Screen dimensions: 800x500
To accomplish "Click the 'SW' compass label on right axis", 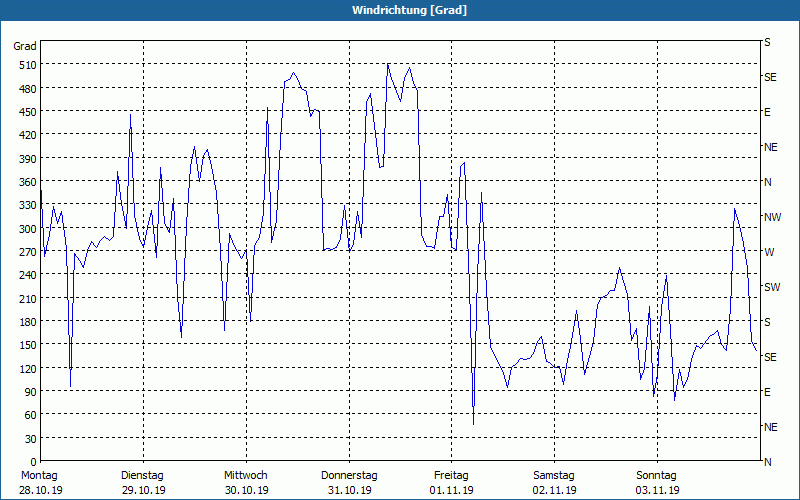I will pyautogui.click(x=772, y=287).
